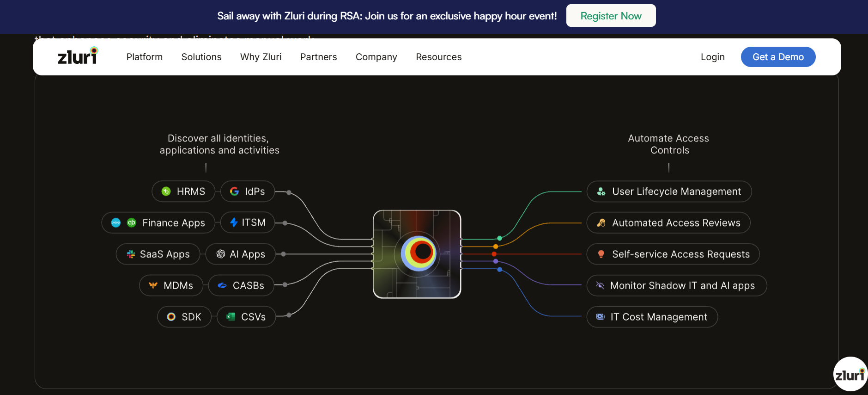Open the Partners menu

click(319, 57)
